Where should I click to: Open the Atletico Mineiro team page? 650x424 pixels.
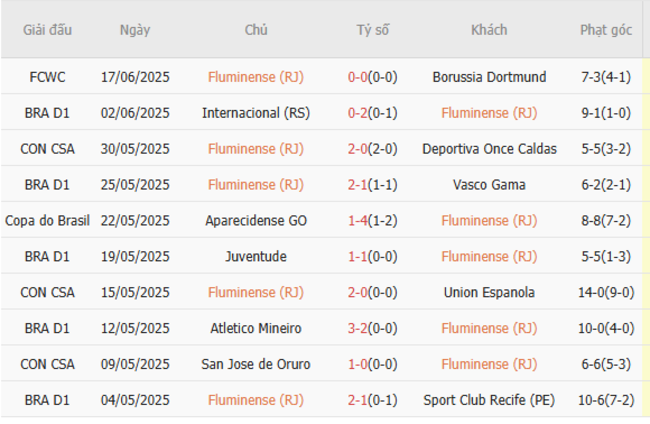click(x=256, y=328)
